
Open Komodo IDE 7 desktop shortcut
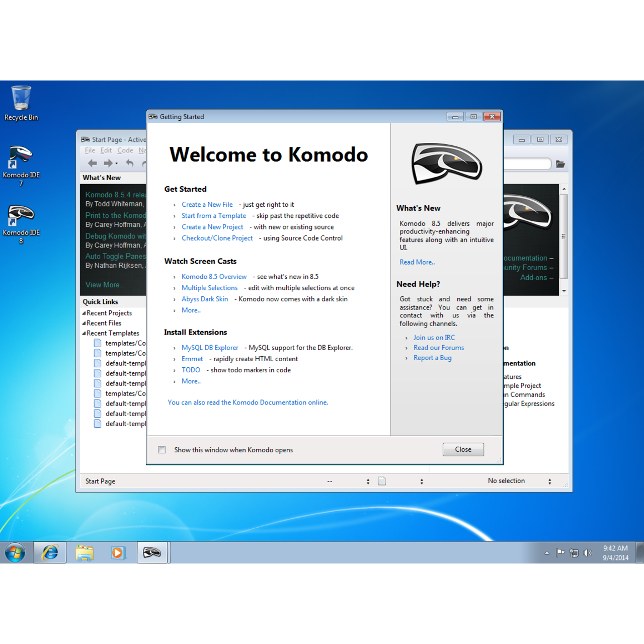[21, 166]
